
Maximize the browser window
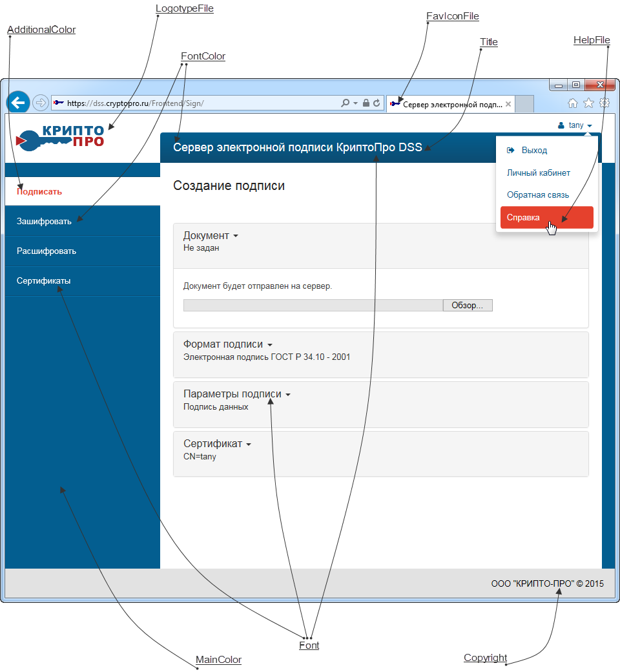coord(576,85)
